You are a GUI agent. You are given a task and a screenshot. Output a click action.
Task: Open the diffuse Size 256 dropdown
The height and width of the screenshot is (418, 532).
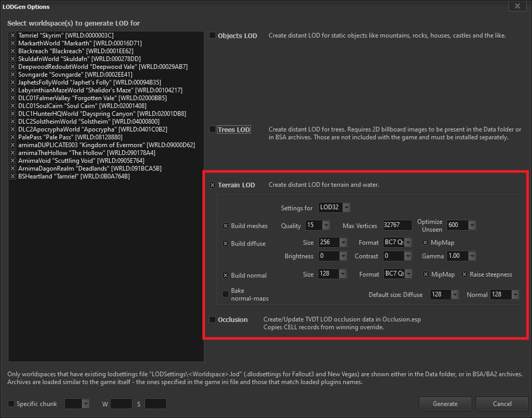pos(333,243)
